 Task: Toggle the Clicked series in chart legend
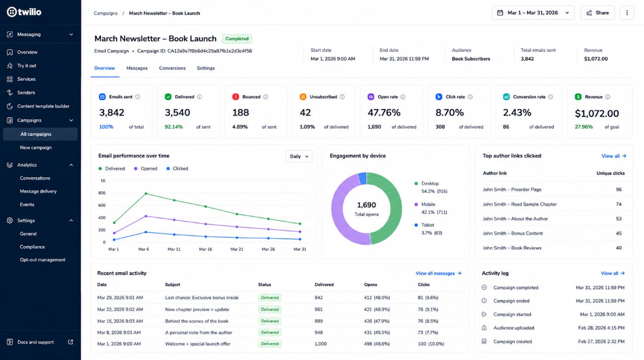pos(177,169)
